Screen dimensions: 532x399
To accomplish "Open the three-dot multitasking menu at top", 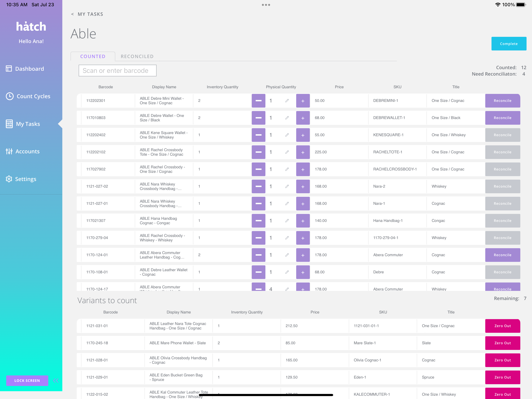I will coord(266,5).
